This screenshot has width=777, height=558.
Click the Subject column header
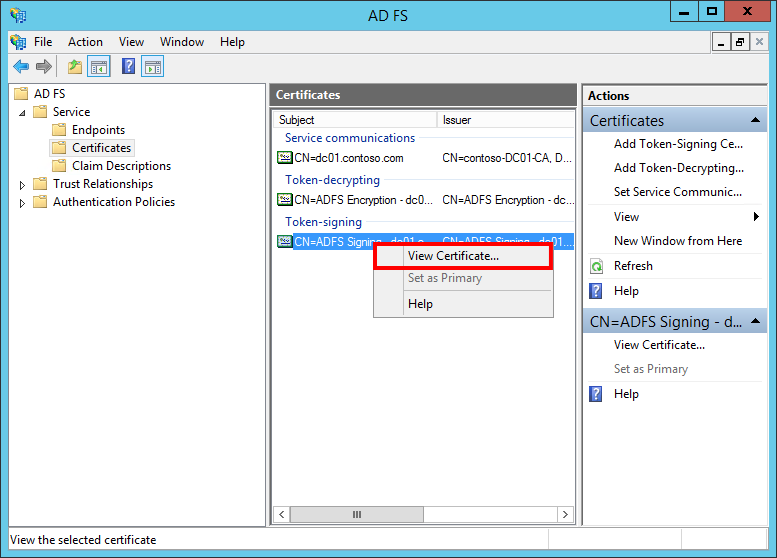coord(355,120)
